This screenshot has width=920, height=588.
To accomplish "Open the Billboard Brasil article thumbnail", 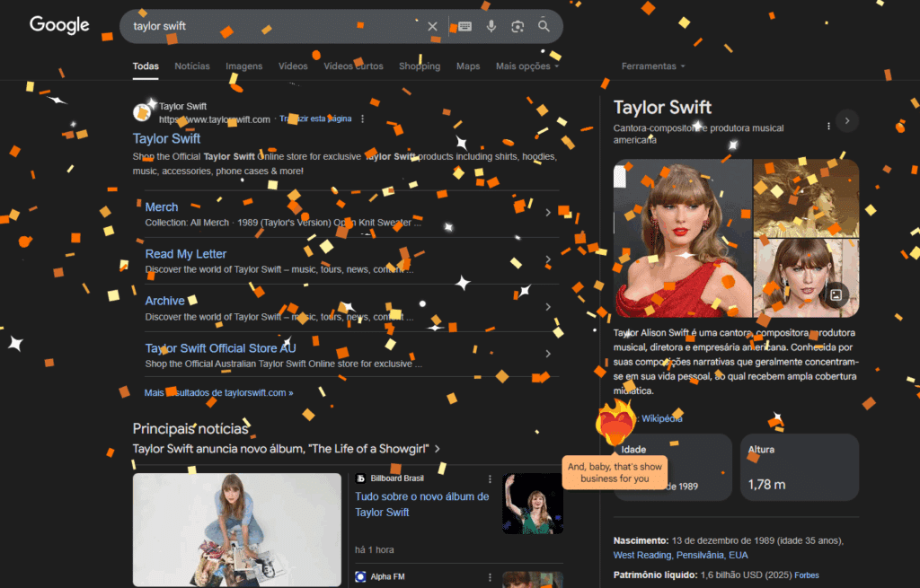I will point(533,504).
